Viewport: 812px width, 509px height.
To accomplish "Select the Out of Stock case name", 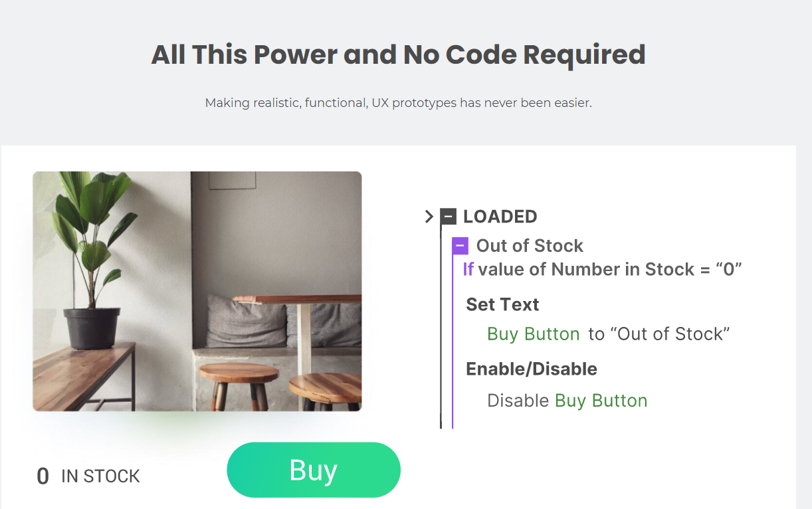I will pos(530,246).
